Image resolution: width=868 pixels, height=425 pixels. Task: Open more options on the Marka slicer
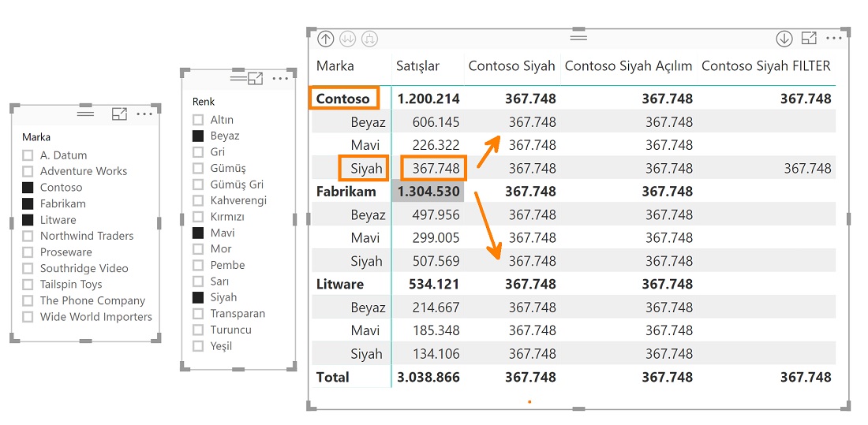tap(144, 114)
